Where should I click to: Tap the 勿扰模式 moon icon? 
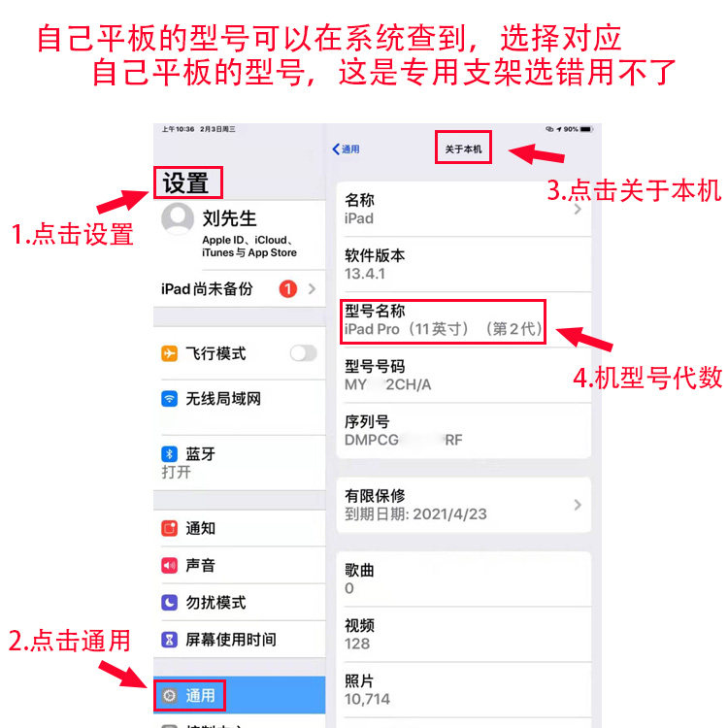(x=169, y=602)
